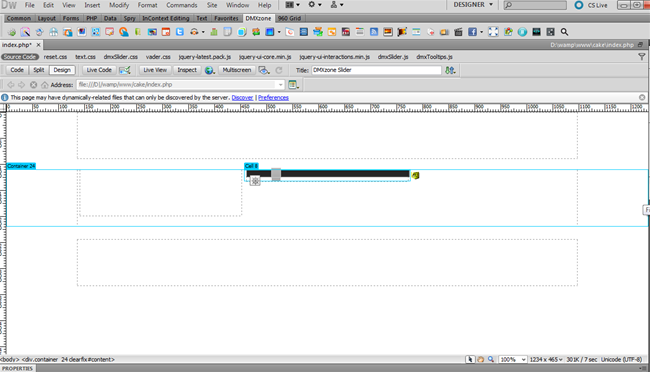Switch to Code view

[x=17, y=70]
